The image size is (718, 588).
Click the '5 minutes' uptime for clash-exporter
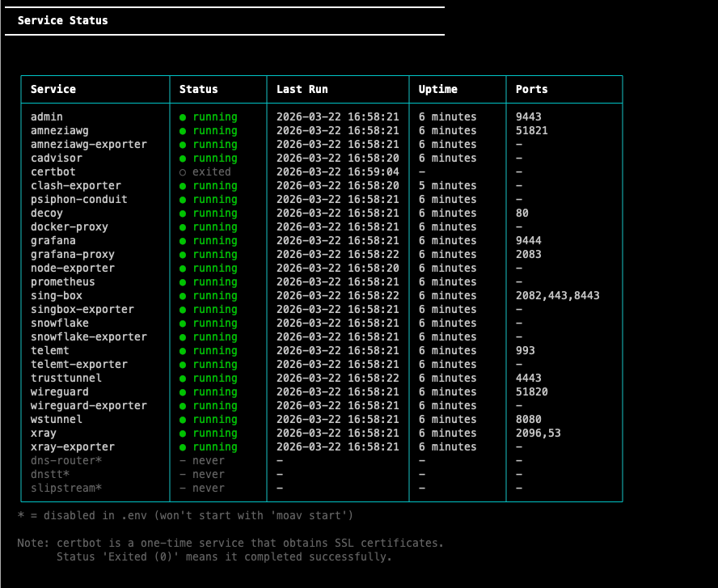point(447,185)
